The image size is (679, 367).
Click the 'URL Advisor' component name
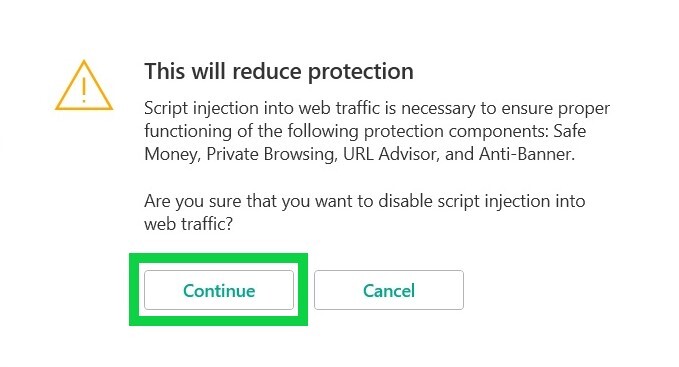391,154
